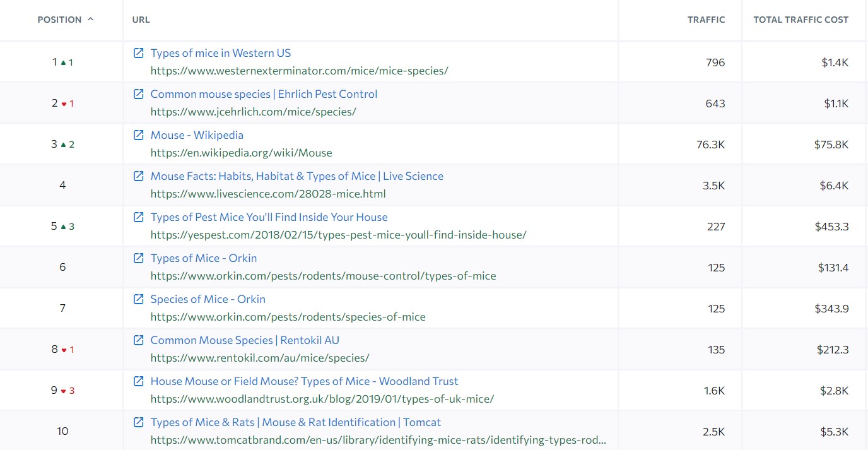Image resolution: width=868 pixels, height=450 pixels.
Task: Click position 3 cell in Wikipedia row
Action: click(62, 145)
